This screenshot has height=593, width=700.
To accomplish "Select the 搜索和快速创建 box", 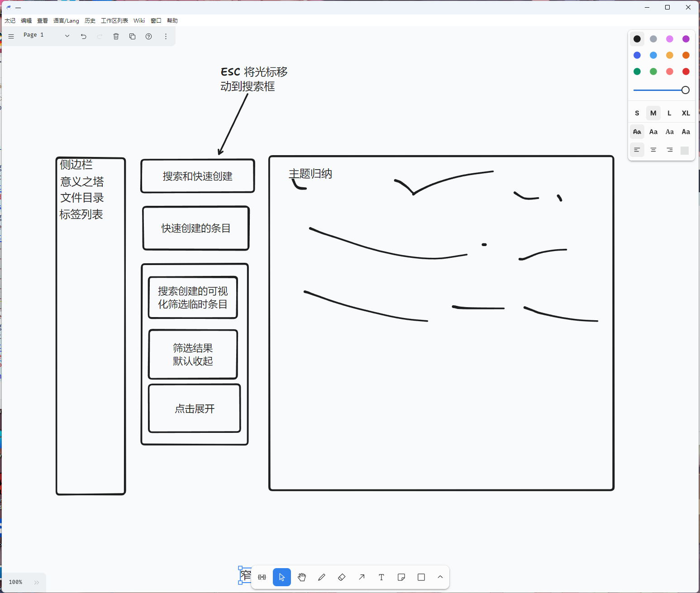I will click(198, 176).
